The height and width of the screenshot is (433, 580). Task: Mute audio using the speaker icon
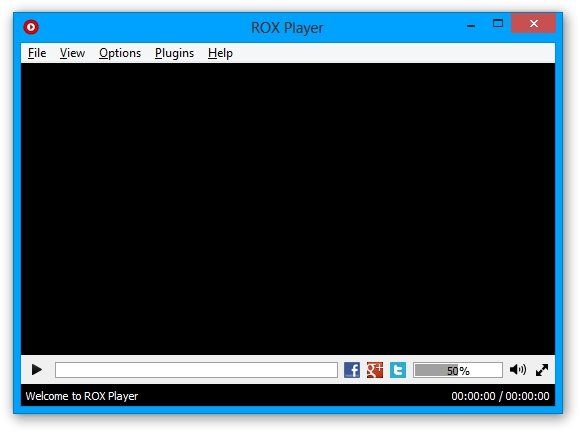pyautogui.click(x=518, y=369)
